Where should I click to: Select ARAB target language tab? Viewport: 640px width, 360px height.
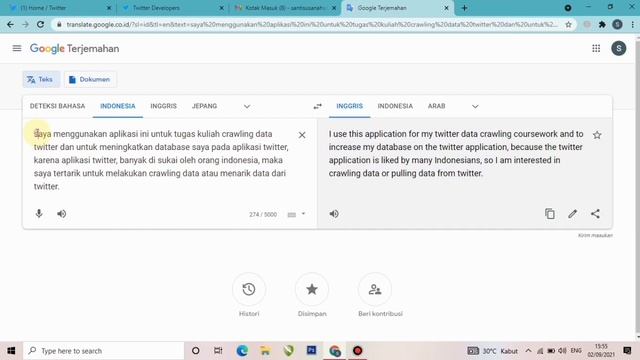pos(436,106)
